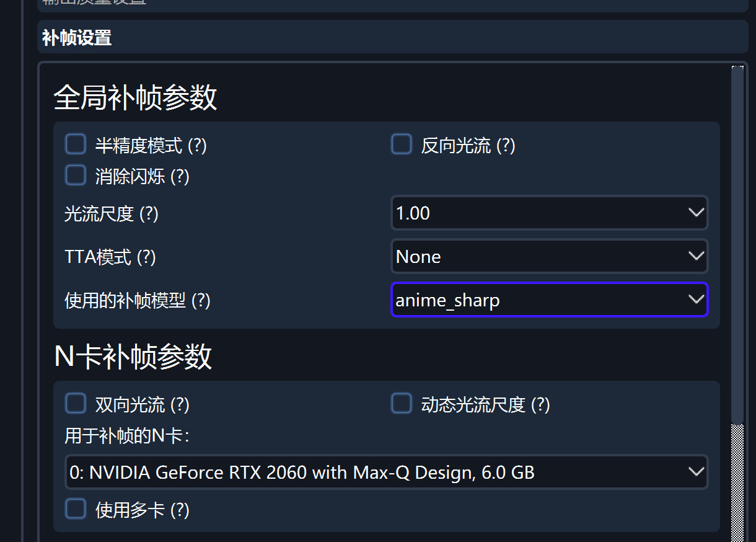Toggle 动态光流尺度 checkbox
Viewport: 756px width, 542px height.
point(402,404)
